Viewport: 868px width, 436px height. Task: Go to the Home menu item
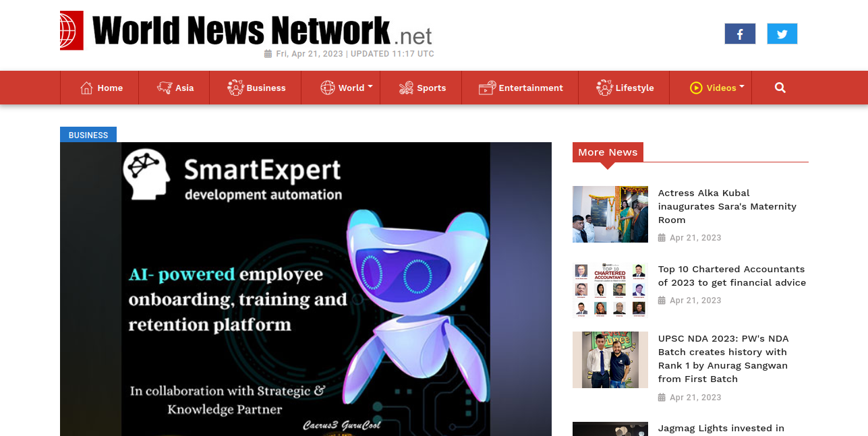pyautogui.click(x=101, y=88)
